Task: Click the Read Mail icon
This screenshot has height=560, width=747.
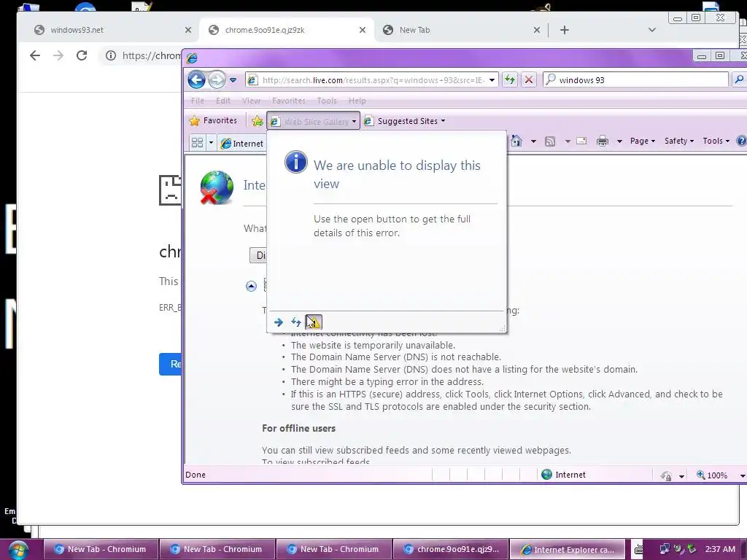Action: [581, 141]
